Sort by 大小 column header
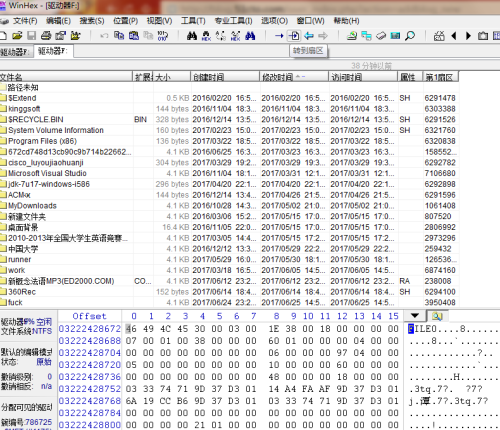 [x=172, y=77]
